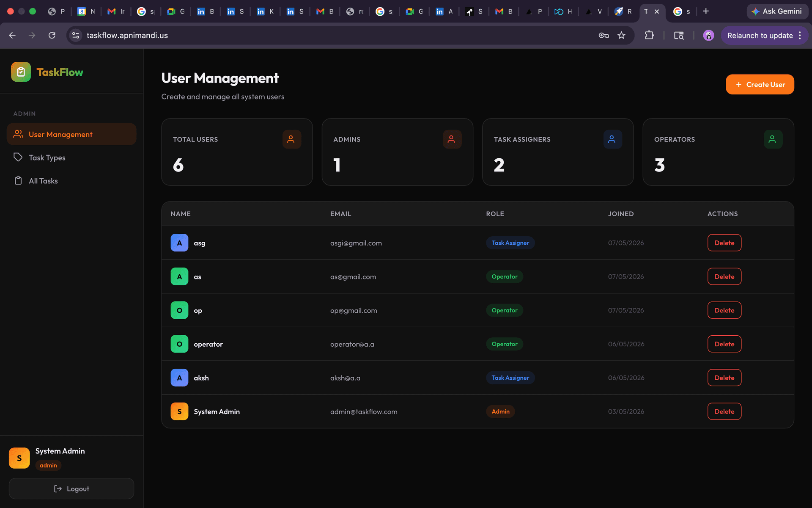Click the User Management people icon
The image size is (812, 508).
[18, 134]
